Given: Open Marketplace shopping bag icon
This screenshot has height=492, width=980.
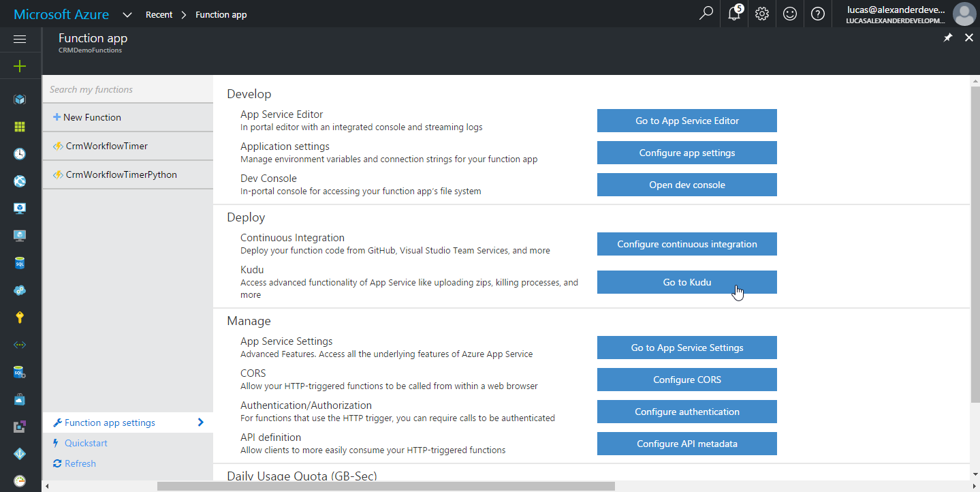Looking at the screenshot, I should pyautogui.click(x=20, y=399).
